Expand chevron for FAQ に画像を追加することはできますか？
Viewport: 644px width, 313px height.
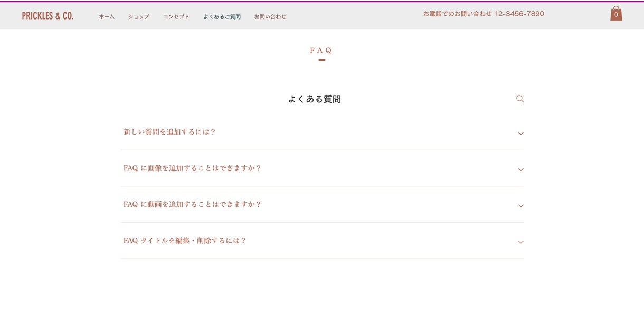coord(520,170)
